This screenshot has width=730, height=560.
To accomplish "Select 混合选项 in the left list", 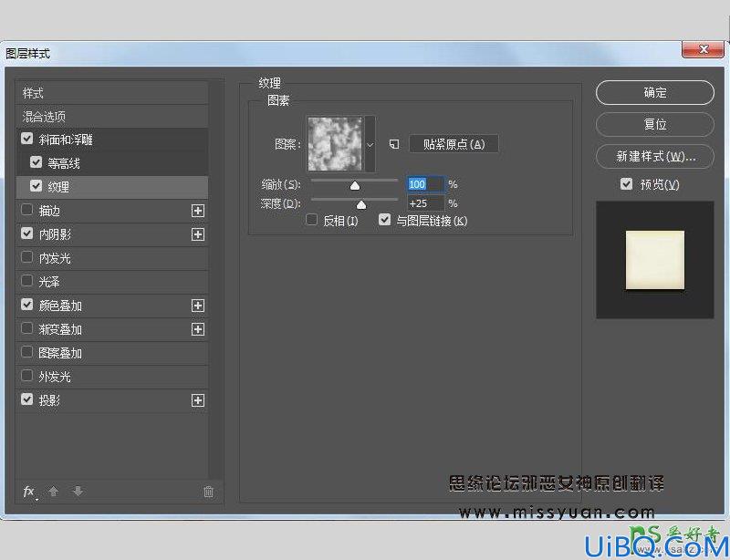I will [112, 117].
